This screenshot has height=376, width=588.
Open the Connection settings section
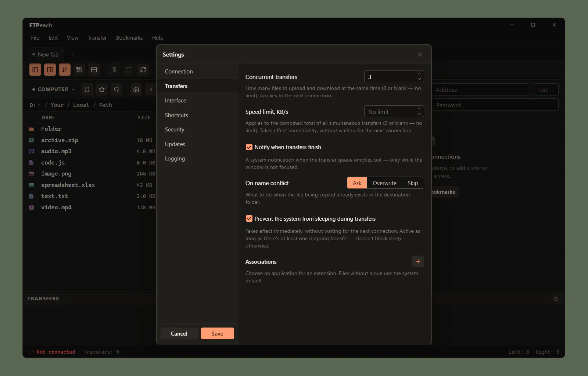click(197, 72)
